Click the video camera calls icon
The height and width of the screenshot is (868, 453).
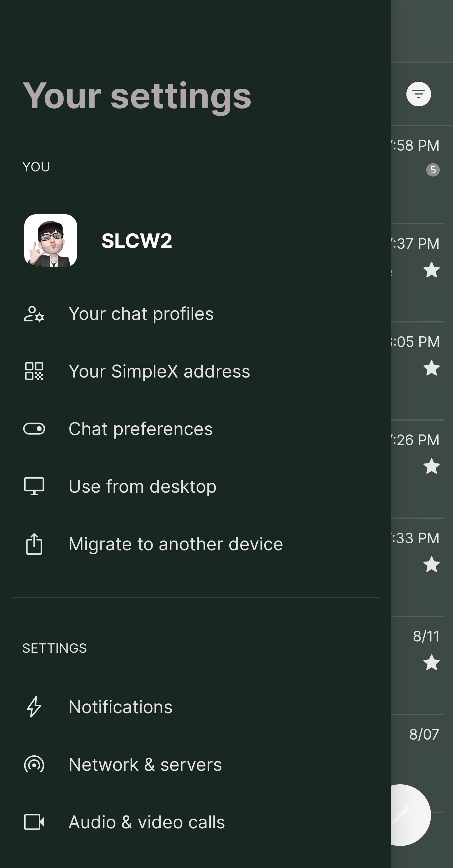pyautogui.click(x=34, y=822)
